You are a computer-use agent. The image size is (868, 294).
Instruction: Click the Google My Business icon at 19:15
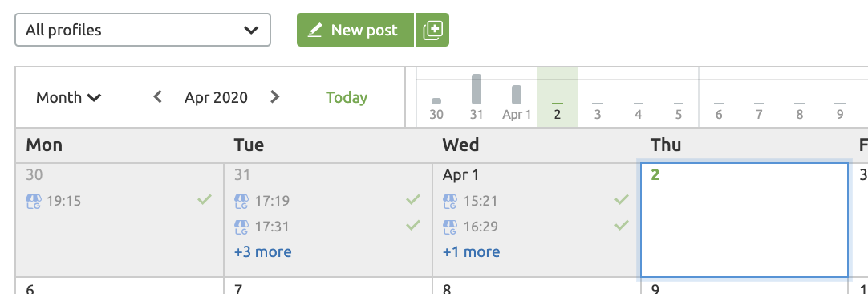pyautogui.click(x=34, y=202)
